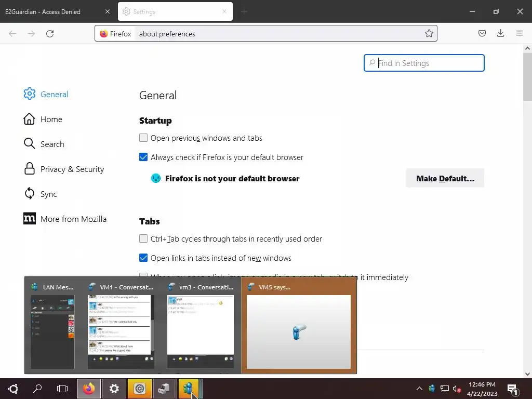Image resolution: width=532 pixels, height=399 pixels.
Task: Click the Make Default... button
Action: click(x=445, y=178)
